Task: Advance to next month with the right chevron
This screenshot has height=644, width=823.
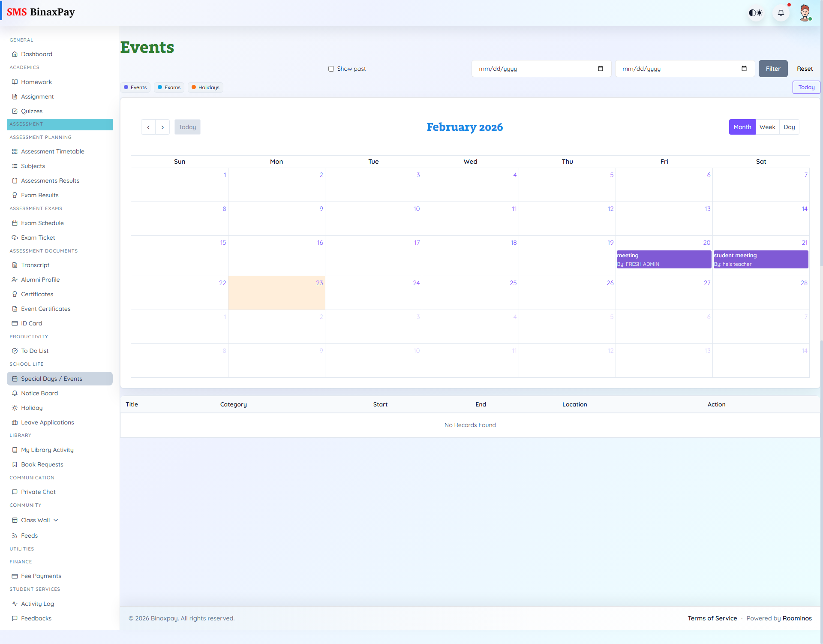Action: point(162,127)
